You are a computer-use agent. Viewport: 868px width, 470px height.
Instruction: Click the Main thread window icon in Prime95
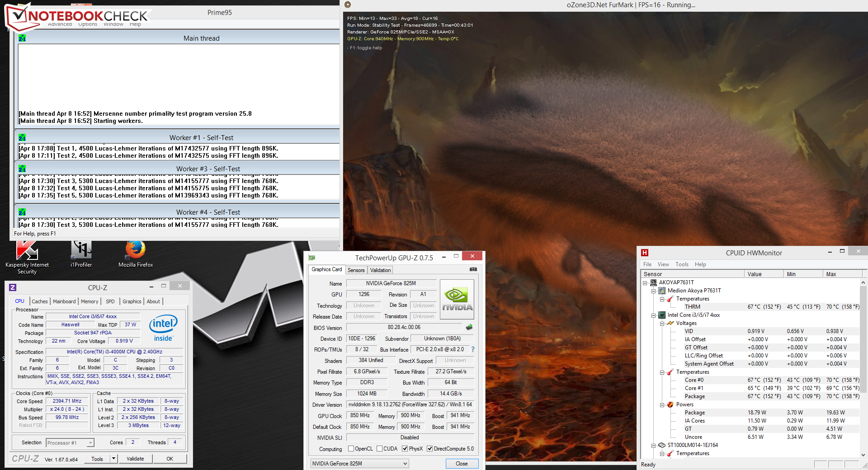click(x=22, y=38)
